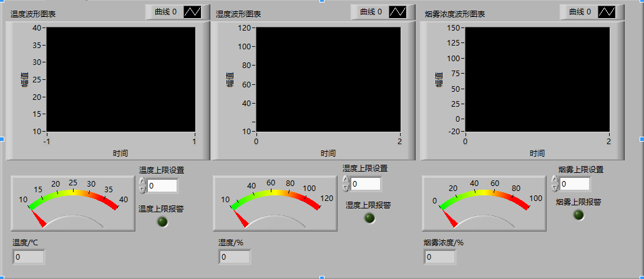Select the 烟雾浓度波形图表 title label
This screenshot has width=644, height=279.
(x=455, y=14)
